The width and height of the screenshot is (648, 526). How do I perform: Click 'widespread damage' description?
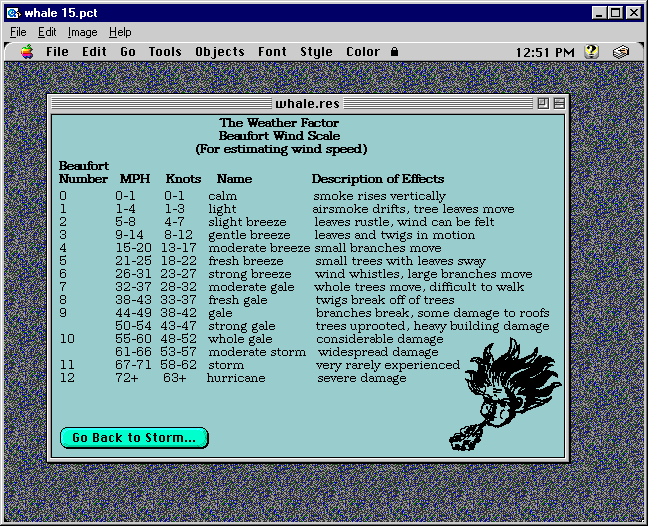[x=378, y=352]
